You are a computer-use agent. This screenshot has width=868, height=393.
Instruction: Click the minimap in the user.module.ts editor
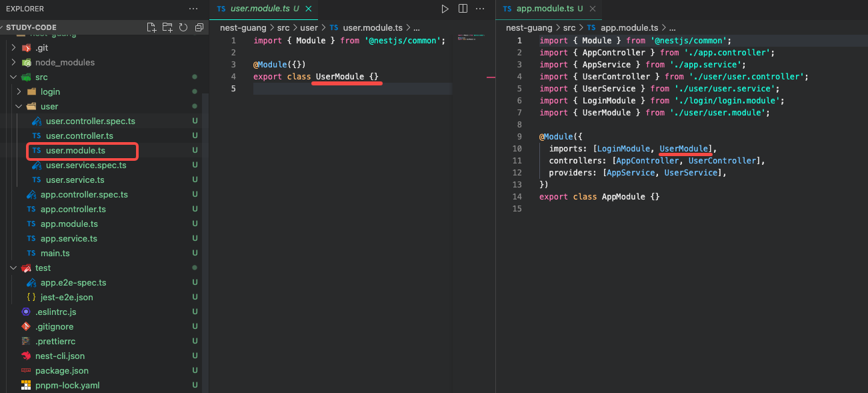471,39
